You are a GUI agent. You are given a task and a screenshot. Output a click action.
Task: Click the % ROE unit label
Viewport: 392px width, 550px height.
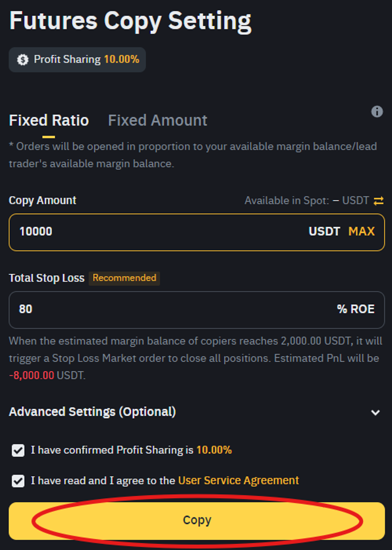pos(356,309)
